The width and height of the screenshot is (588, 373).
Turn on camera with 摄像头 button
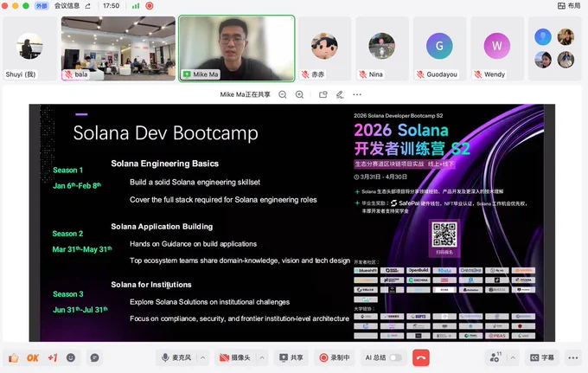[235, 358]
